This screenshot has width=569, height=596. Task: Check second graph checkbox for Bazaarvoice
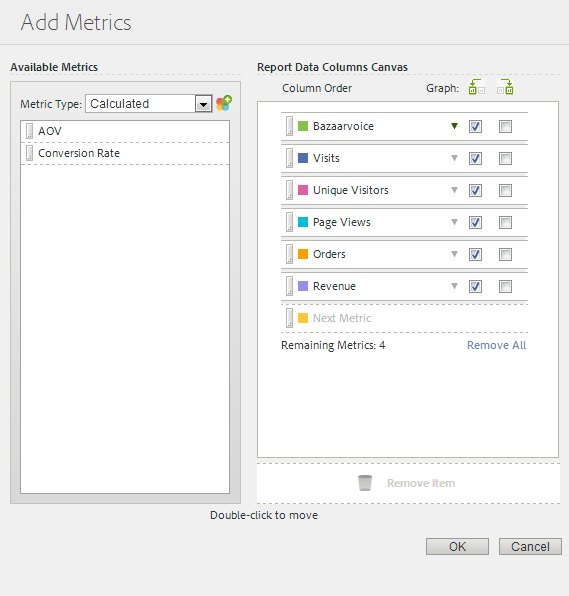[505, 126]
